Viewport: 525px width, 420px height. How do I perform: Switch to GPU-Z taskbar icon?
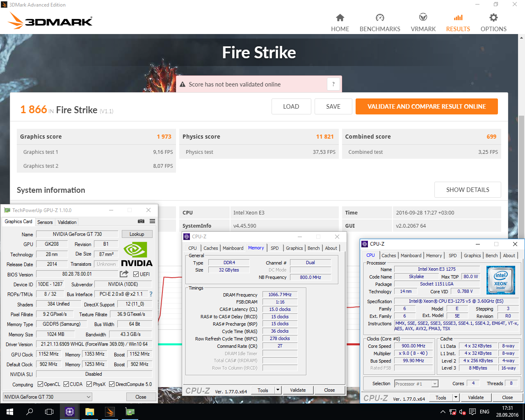[130, 412]
